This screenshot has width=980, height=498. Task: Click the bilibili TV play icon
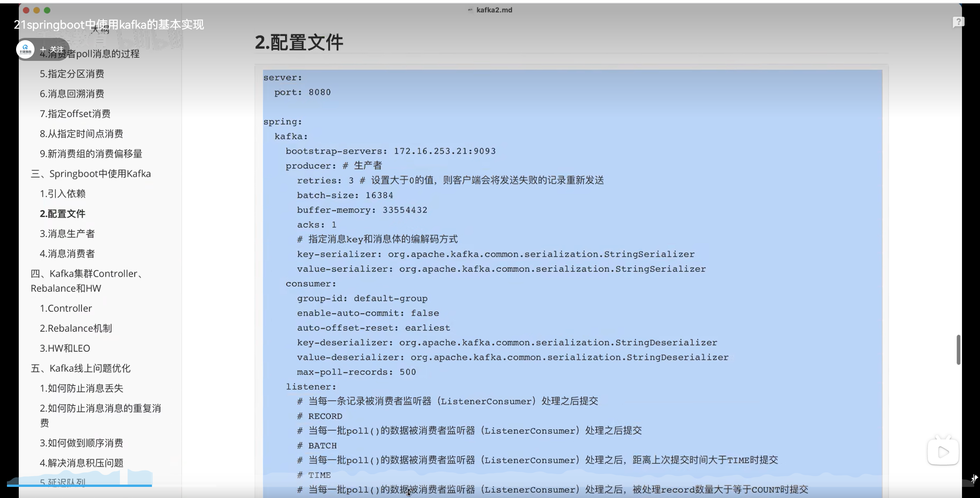point(943,452)
